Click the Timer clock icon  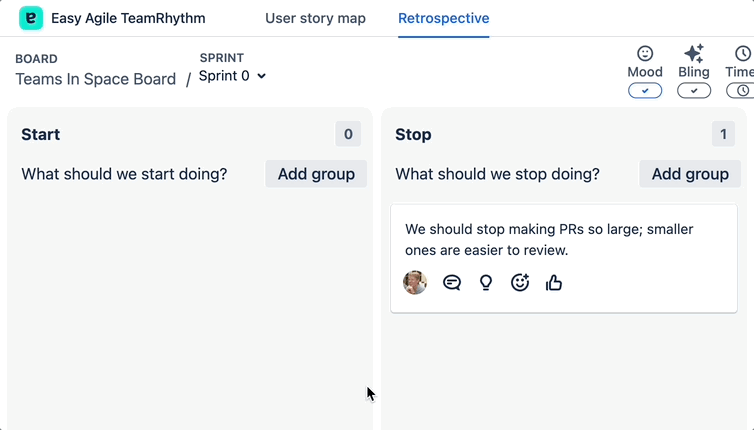[x=742, y=53]
